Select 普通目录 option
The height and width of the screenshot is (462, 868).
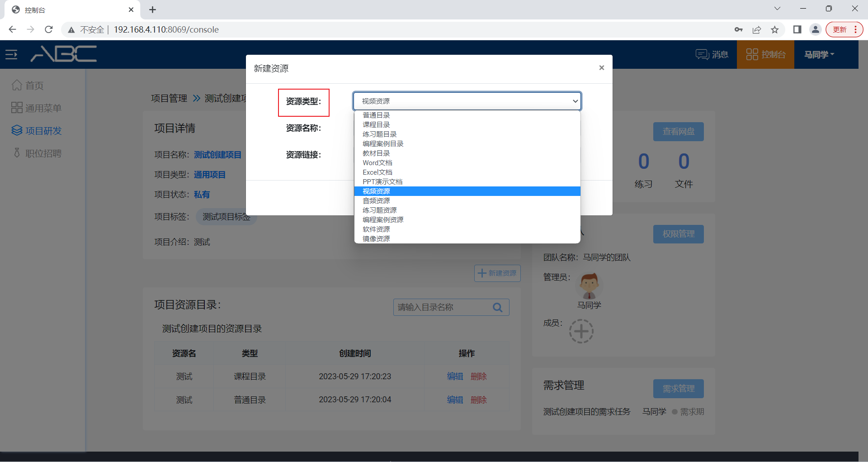coord(467,115)
